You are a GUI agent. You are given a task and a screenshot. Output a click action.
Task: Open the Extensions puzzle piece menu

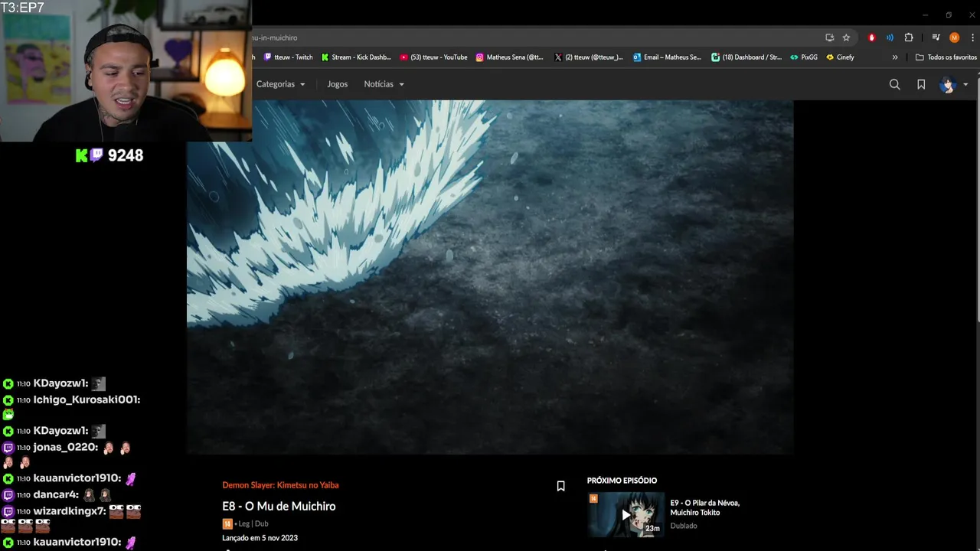(x=909, y=37)
